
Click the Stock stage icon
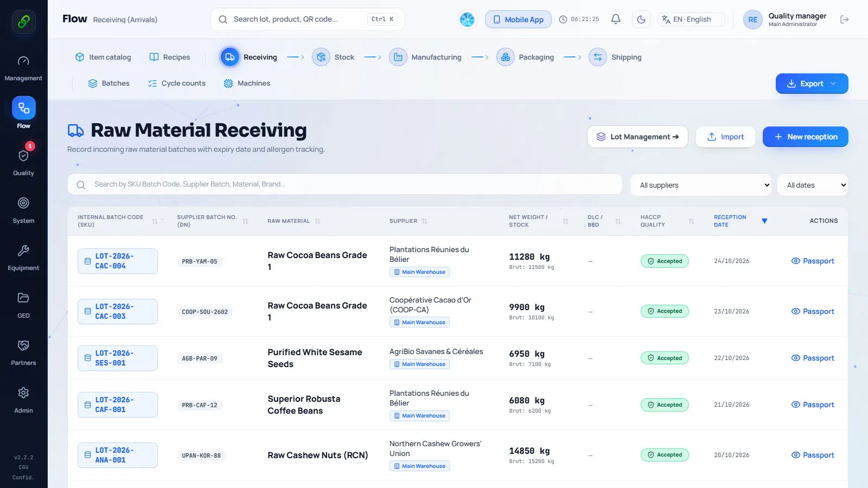tap(321, 57)
